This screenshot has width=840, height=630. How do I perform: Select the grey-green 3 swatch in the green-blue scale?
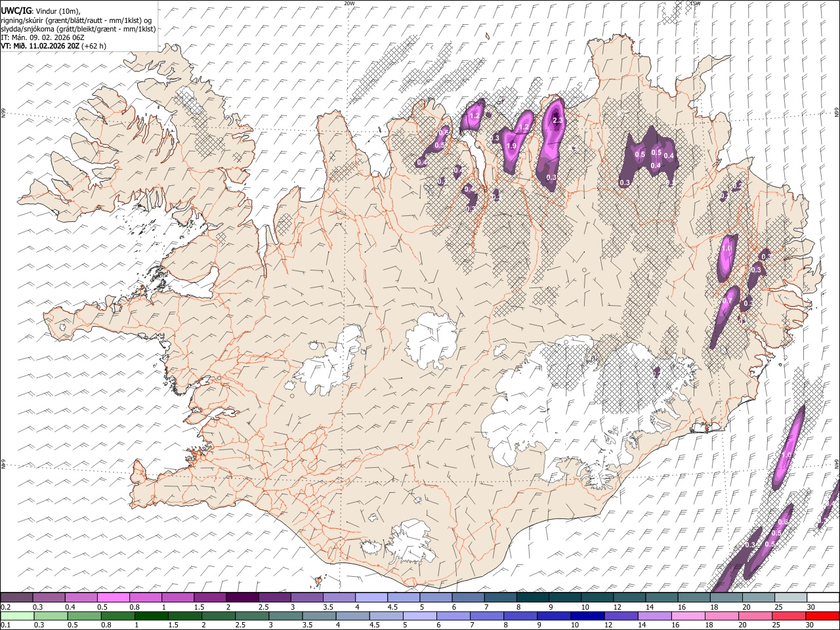click(285, 616)
